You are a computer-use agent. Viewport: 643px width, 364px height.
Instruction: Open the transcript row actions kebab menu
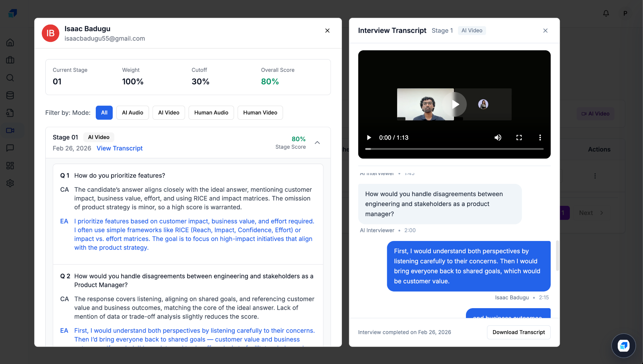tap(595, 176)
